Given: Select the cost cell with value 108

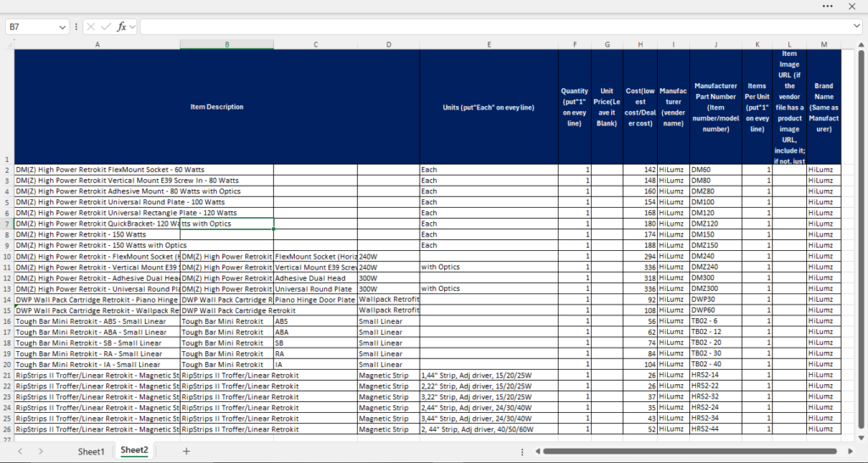Looking at the screenshot, I should pos(640,310).
